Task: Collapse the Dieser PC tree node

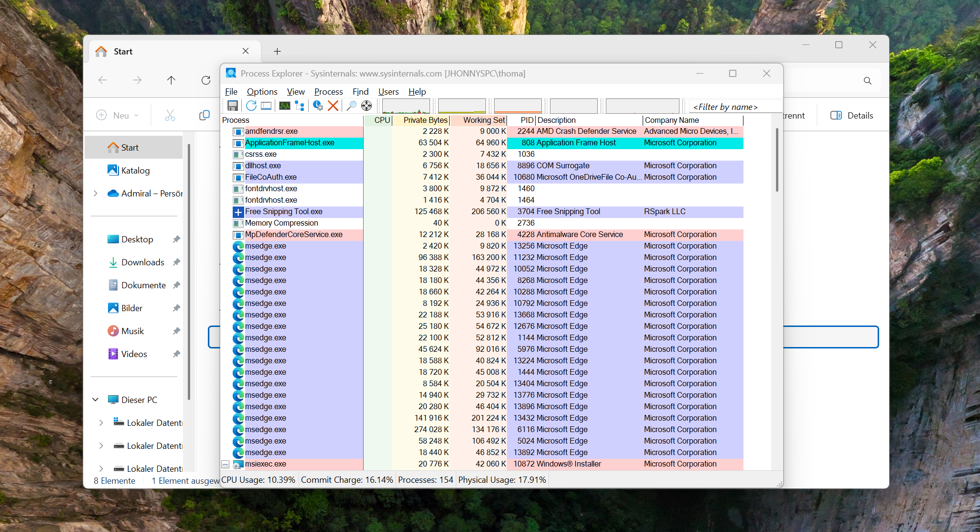Action: point(96,400)
